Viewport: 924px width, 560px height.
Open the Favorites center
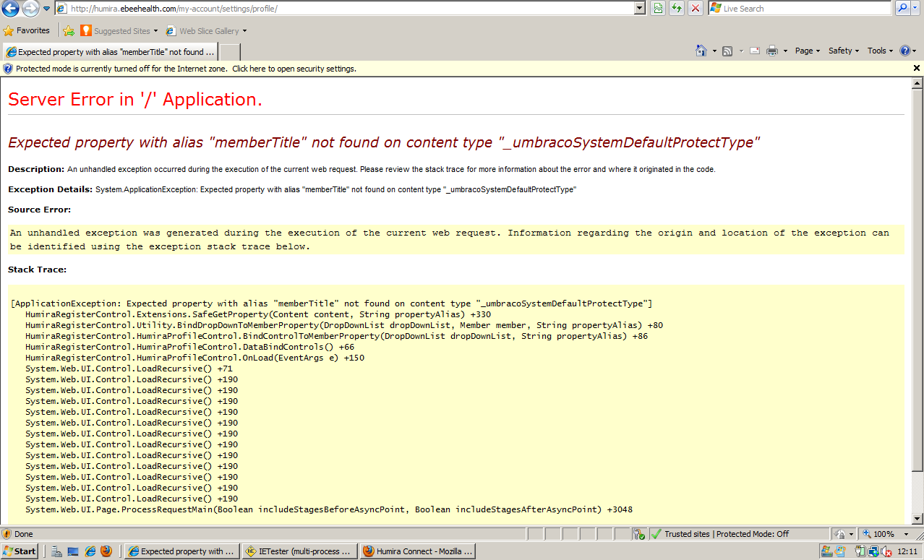(x=27, y=31)
